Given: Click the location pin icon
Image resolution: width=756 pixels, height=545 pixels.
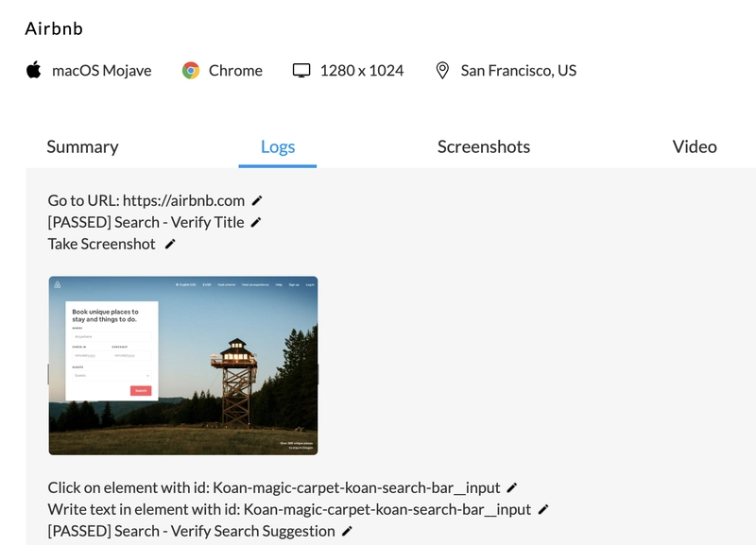Looking at the screenshot, I should tap(442, 70).
